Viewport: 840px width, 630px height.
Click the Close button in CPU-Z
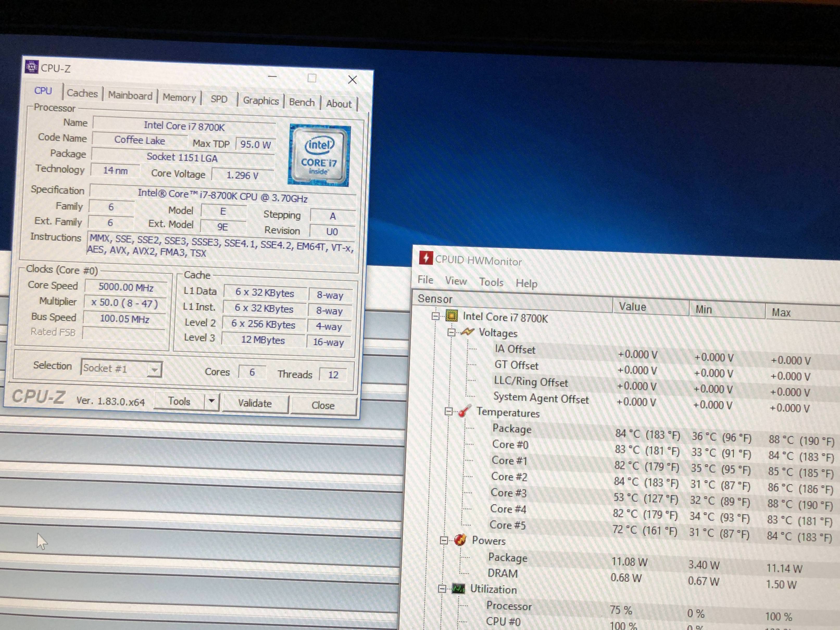coord(323,406)
